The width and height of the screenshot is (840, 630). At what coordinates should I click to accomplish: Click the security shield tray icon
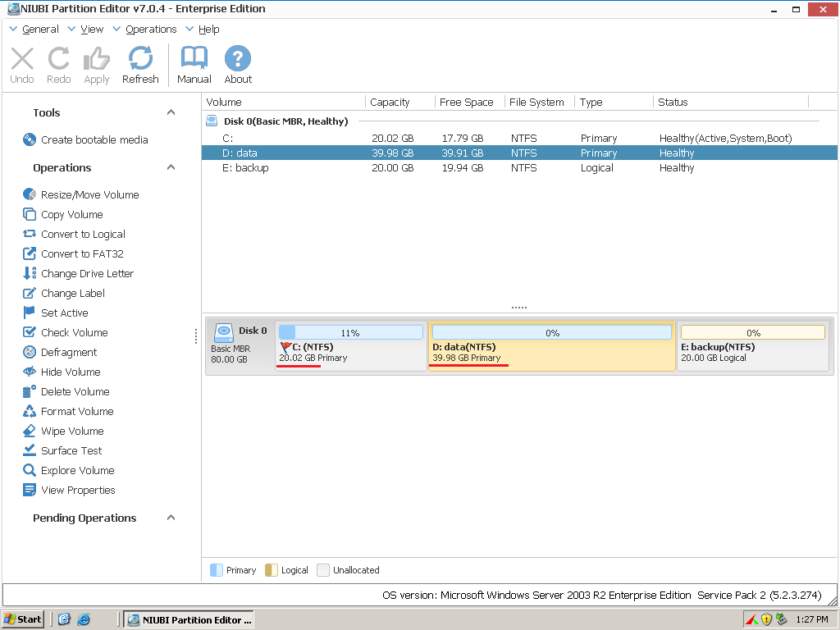click(767, 619)
